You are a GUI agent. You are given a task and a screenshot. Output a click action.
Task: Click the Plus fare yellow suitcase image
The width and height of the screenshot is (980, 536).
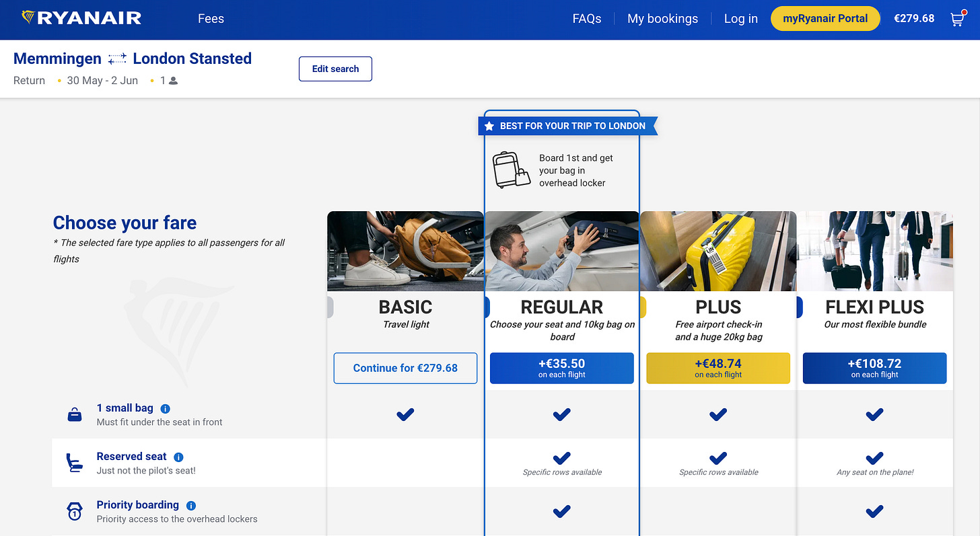[x=718, y=251]
